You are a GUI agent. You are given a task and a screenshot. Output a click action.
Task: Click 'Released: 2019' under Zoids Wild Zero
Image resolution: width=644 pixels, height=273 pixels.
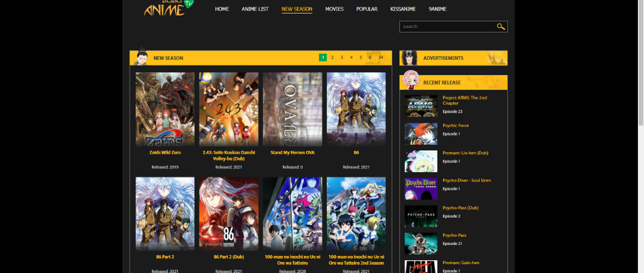(x=165, y=167)
